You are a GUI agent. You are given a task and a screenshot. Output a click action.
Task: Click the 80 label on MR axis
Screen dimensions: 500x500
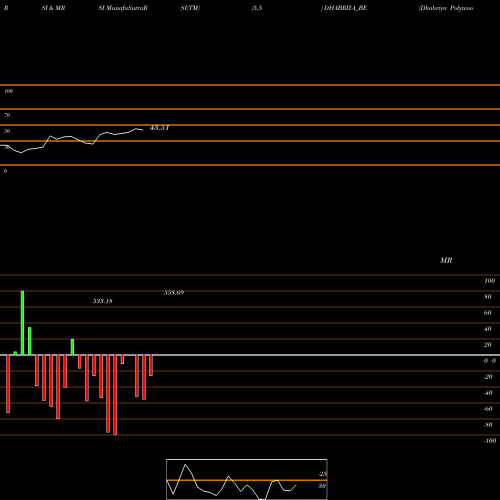point(488,297)
